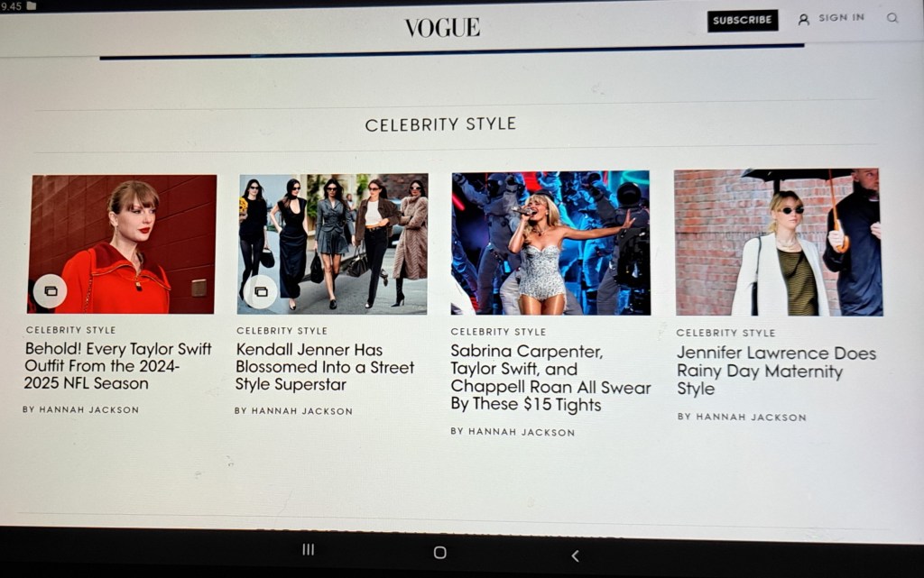Open the $15 tights article headline
Viewport: 924px width, 578px height.
coord(550,378)
